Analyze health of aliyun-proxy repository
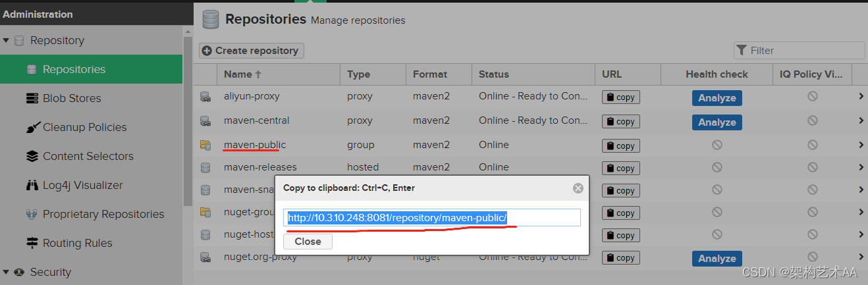The width and height of the screenshot is (868, 285). coord(717,98)
